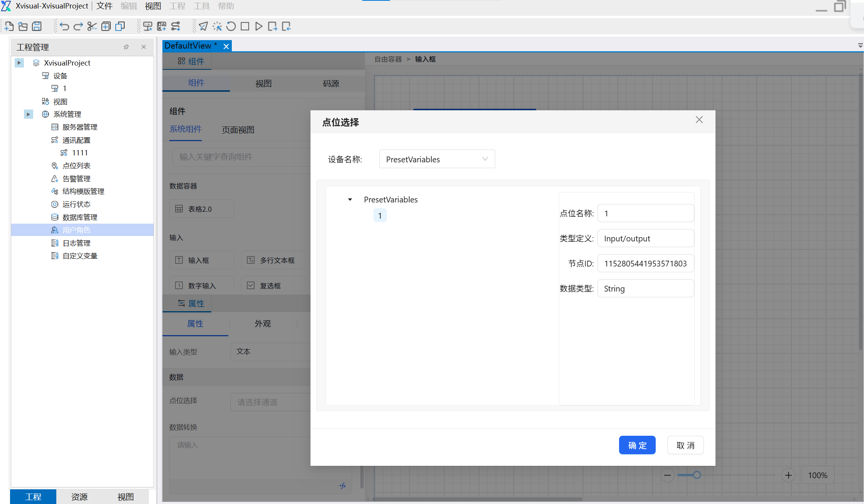Click the new file toolbar icon

9,26
